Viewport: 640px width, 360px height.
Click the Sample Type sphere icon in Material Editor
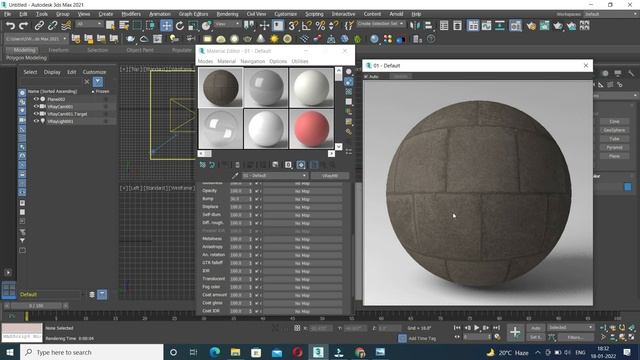tap(349, 72)
